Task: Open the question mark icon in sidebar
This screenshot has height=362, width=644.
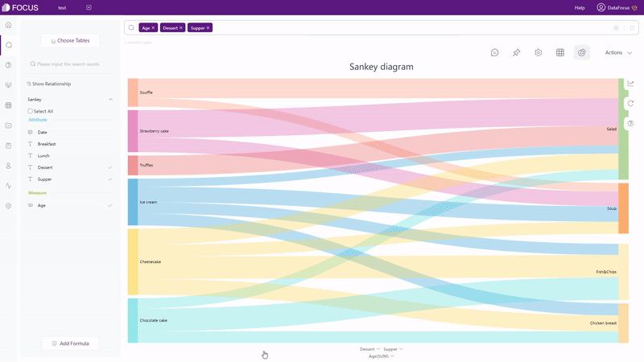Action: (8, 65)
